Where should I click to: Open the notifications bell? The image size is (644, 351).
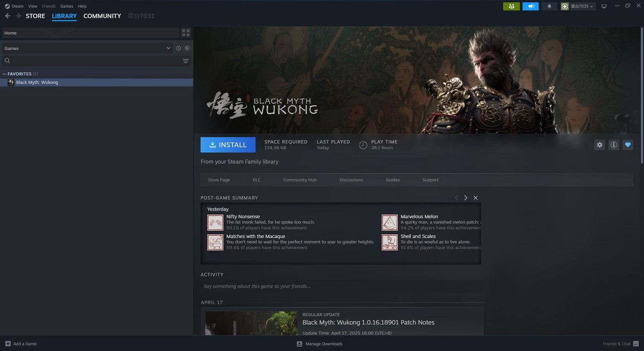[549, 6]
